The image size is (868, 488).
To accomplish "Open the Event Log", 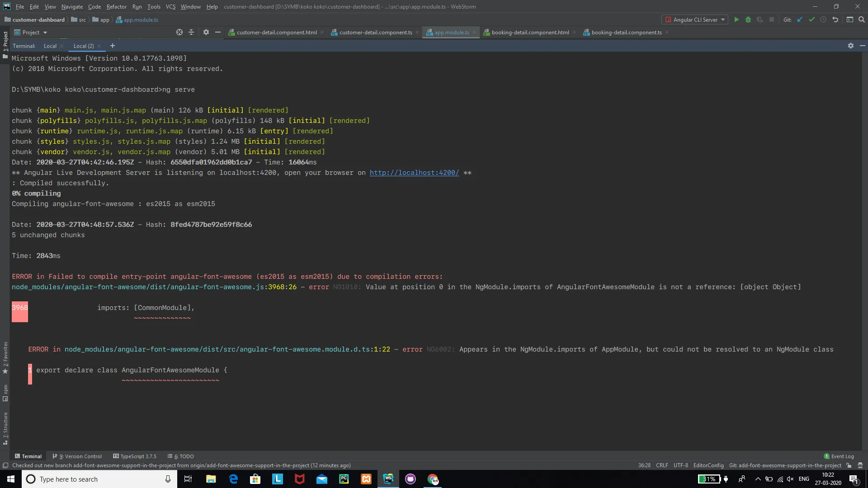I will coord(839,456).
